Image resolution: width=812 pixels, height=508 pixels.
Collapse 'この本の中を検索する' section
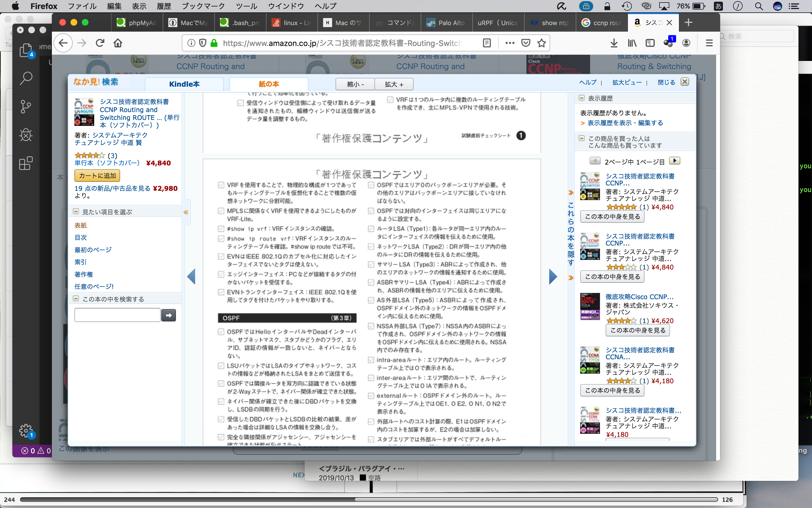coord(76,298)
